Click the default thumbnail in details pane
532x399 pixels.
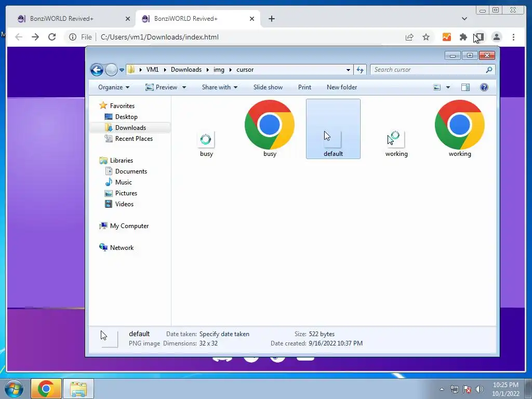click(x=109, y=338)
